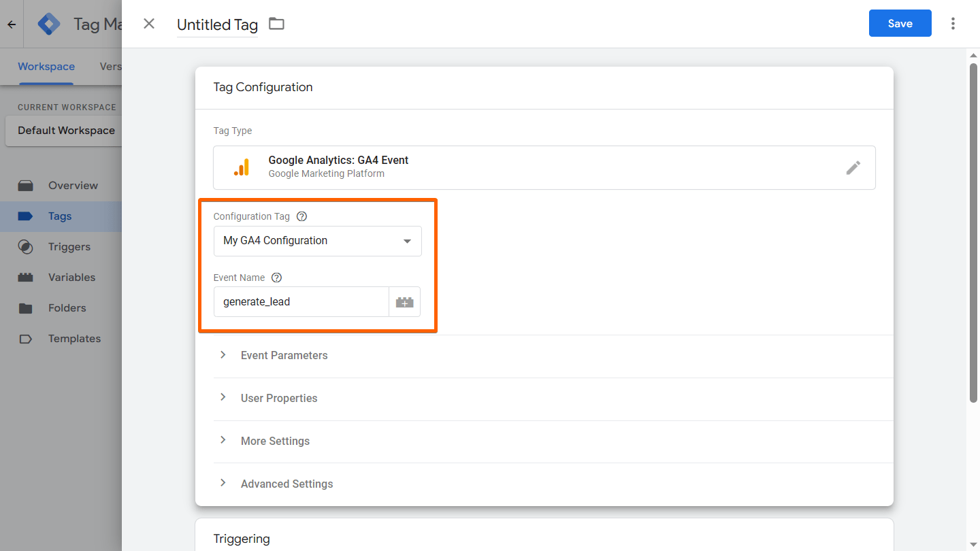Open the Configuration Tag dropdown
The width and height of the screenshot is (980, 551).
tap(318, 241)
